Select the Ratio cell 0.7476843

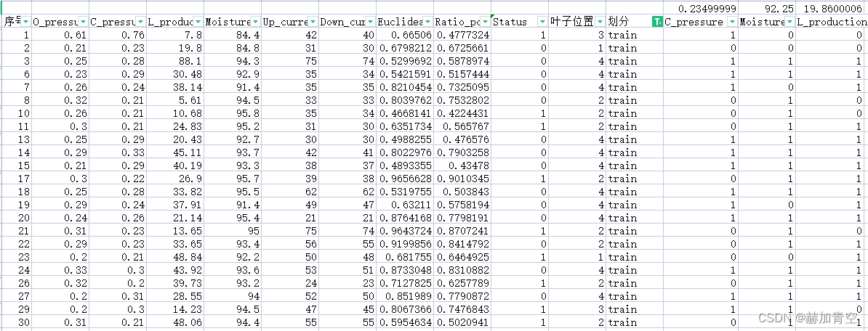click(x=462, y=309)
